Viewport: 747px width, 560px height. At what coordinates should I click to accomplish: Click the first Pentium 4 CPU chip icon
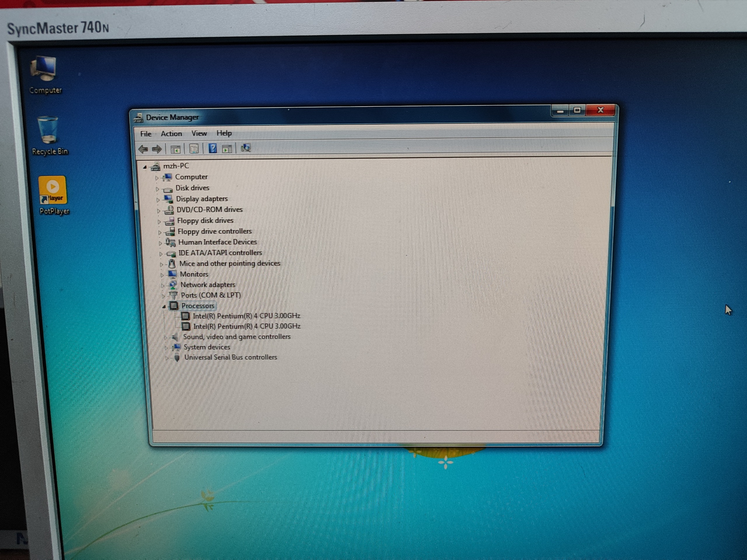coord(185,316)
